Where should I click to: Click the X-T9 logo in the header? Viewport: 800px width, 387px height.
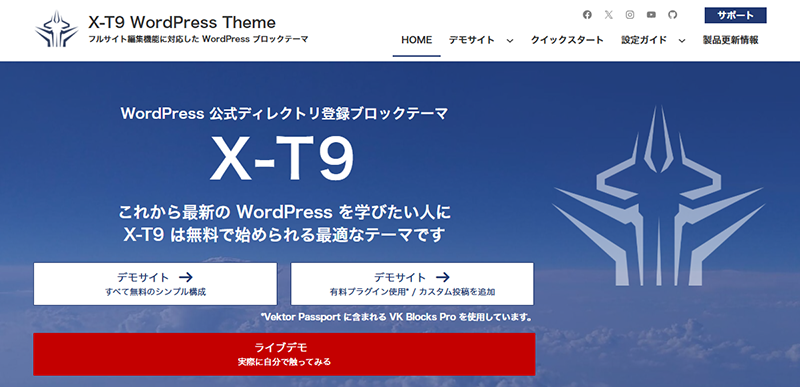pyautogui.click(x=57, y=30)
